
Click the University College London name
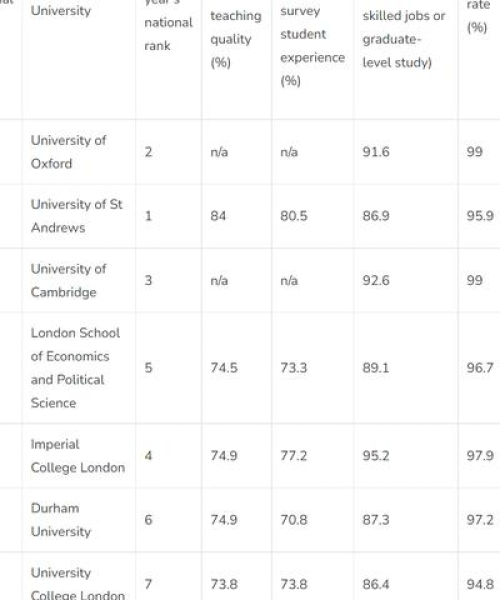78,583
